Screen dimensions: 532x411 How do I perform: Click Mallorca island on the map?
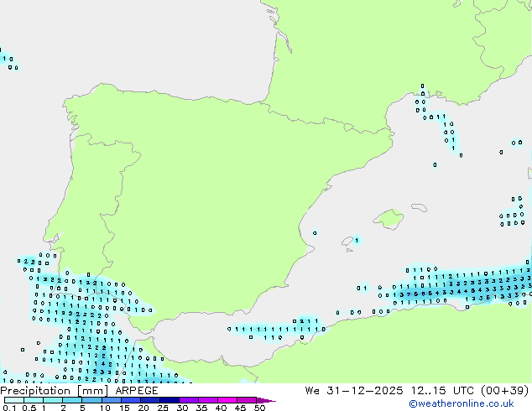[389, 219]
